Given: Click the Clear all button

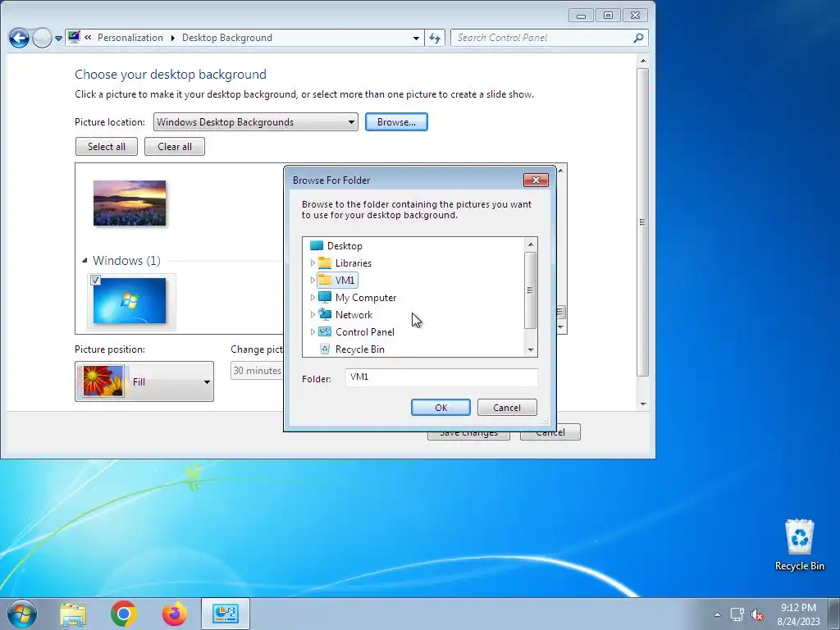Looking at the screenshot, I should pyautogui.click(x=175, y=147).
